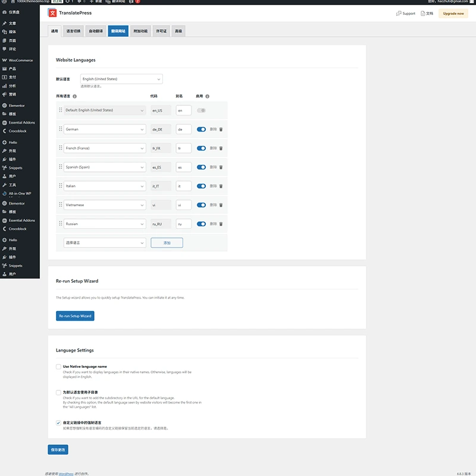Disable the Italian language toggle
This screenshot has width=476, height=476.
coord(201,186)
